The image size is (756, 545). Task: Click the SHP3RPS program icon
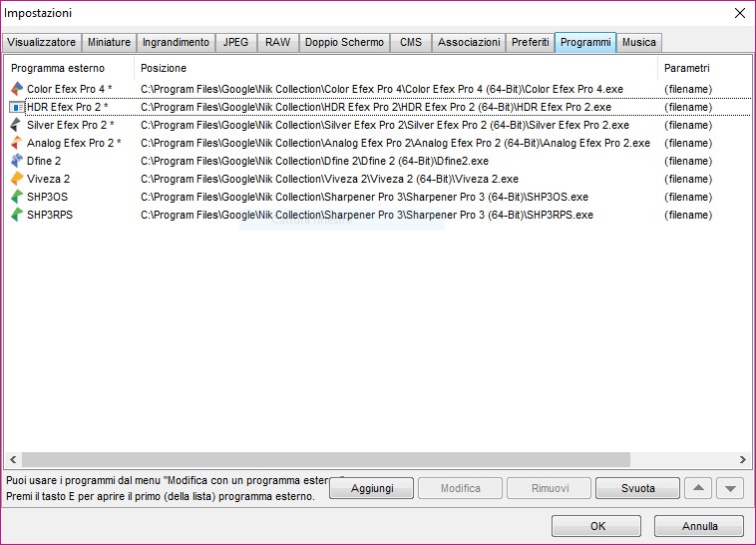(17, 214)
